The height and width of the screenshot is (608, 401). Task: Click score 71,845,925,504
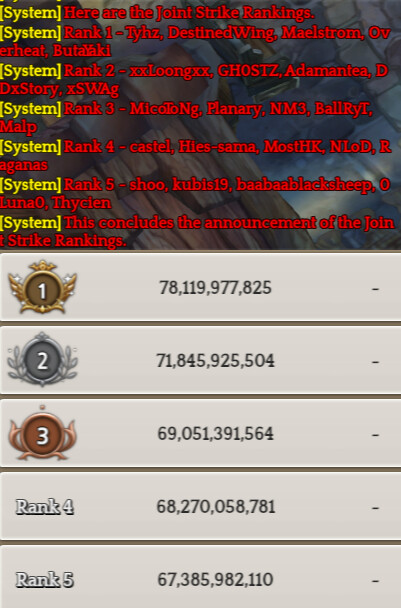[x=215, y=361]
